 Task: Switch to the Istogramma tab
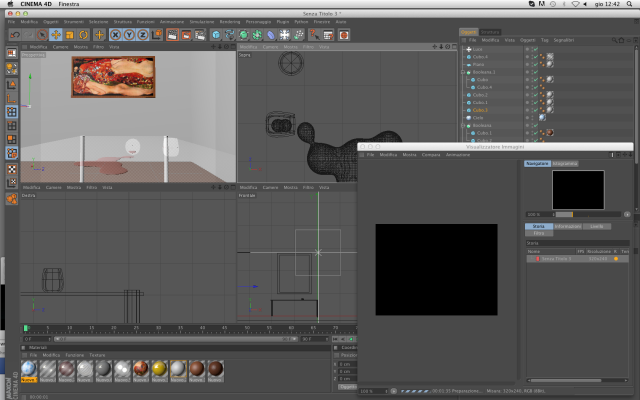pos(565,164)
